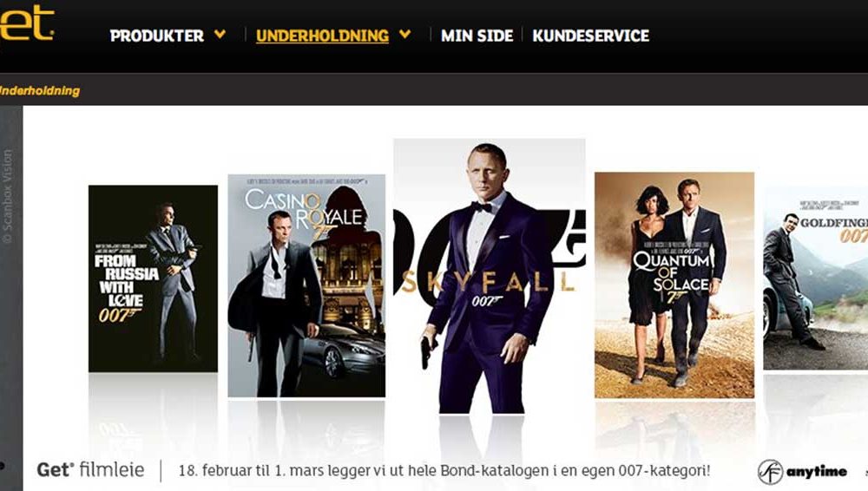868x491 pixels.
Task: Click the 007 logo on Skyfall poster
Action: [x=486, y=300]
